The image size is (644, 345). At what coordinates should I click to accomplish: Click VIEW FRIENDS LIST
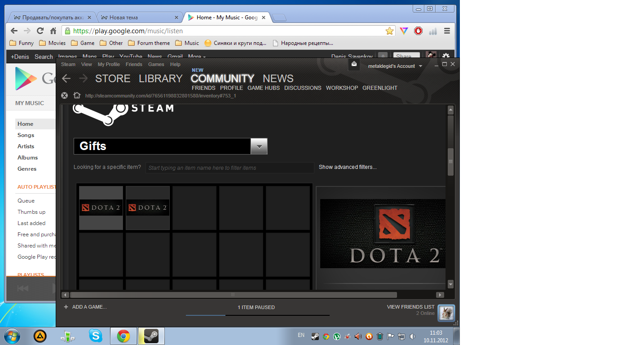tap(411, 307)
